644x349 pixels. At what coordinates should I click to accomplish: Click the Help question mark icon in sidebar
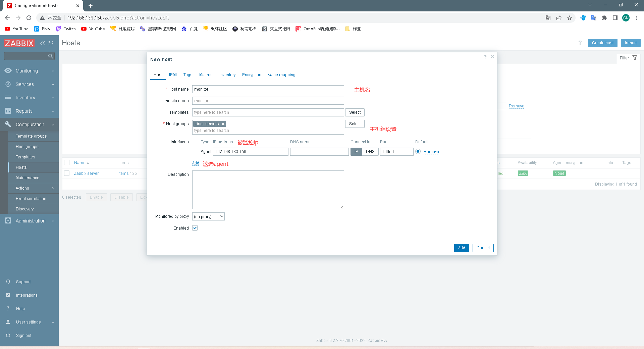8,308
